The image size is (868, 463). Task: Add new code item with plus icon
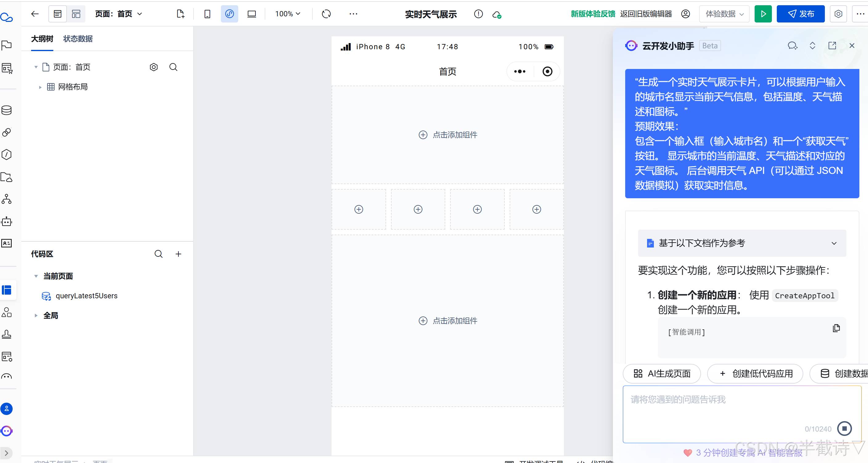[x=178, y=254]
